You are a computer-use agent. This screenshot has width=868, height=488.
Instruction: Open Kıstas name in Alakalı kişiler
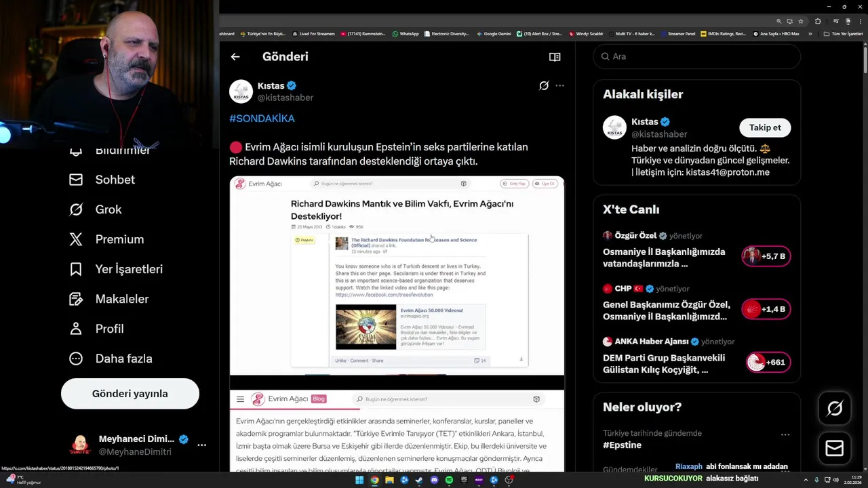coord(645,122)
